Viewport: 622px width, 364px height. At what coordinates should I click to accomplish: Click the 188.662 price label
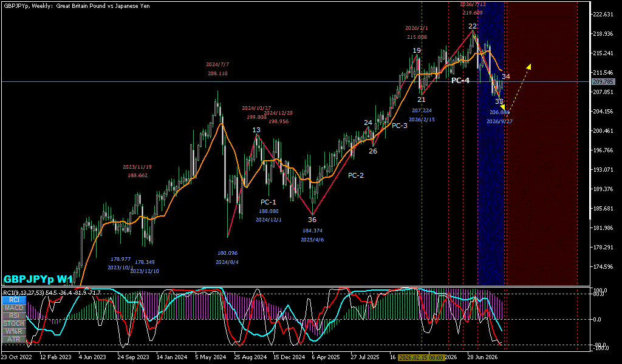(137, 175)
